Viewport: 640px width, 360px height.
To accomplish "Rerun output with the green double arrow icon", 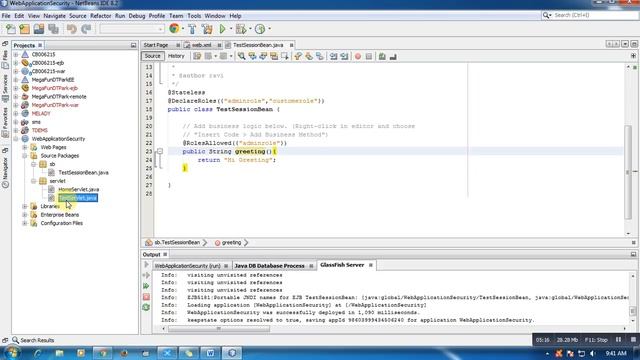I will click(x=146, y=286).
